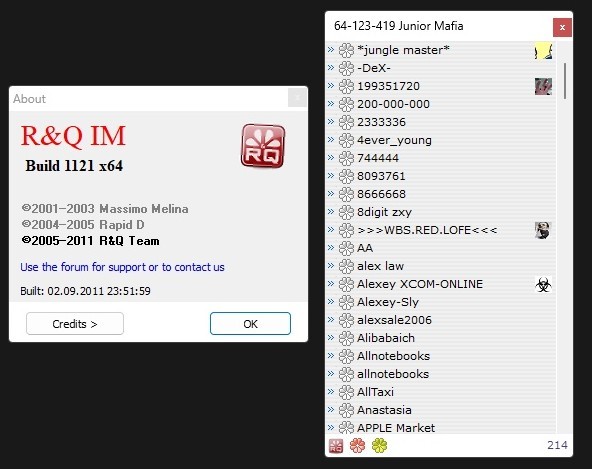Expand arrow beside Anastasia
592x469 pixels.
click(331, 410)
